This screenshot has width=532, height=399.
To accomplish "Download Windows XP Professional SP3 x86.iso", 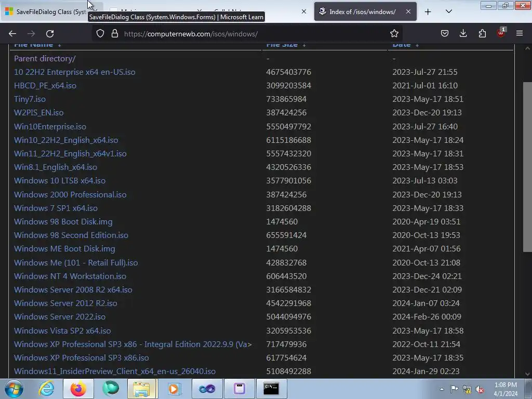I will pyautogui.click(x=82, y=358).
